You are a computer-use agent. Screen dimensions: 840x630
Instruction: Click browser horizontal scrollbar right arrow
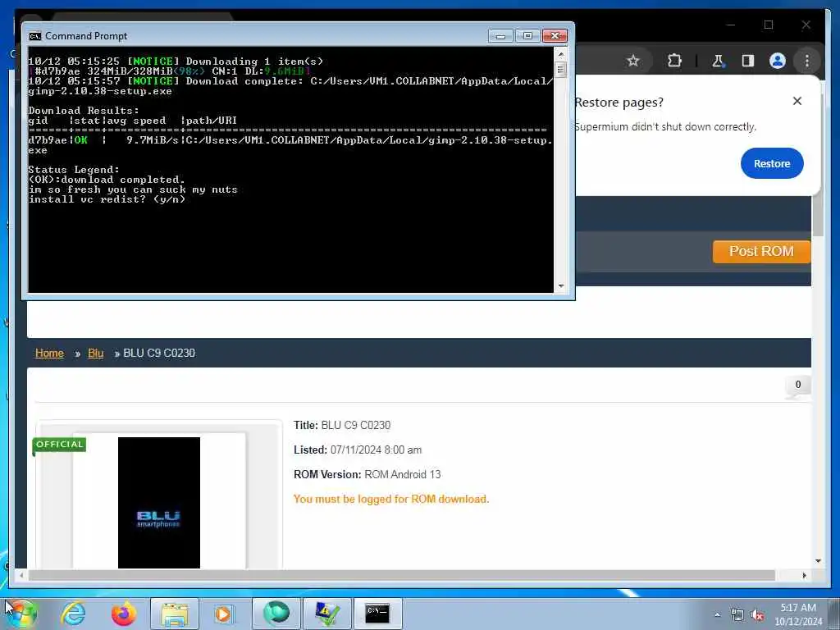[x=804, y=575]
